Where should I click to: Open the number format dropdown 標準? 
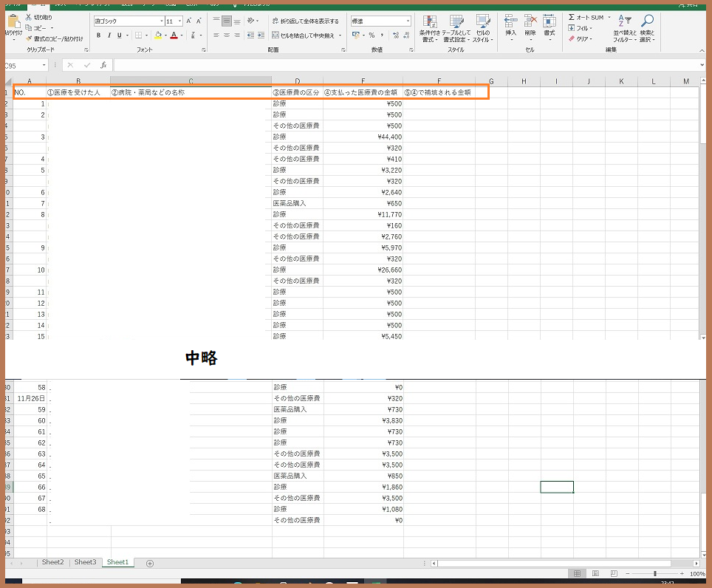pyautogui.click(x=408, y=21)
